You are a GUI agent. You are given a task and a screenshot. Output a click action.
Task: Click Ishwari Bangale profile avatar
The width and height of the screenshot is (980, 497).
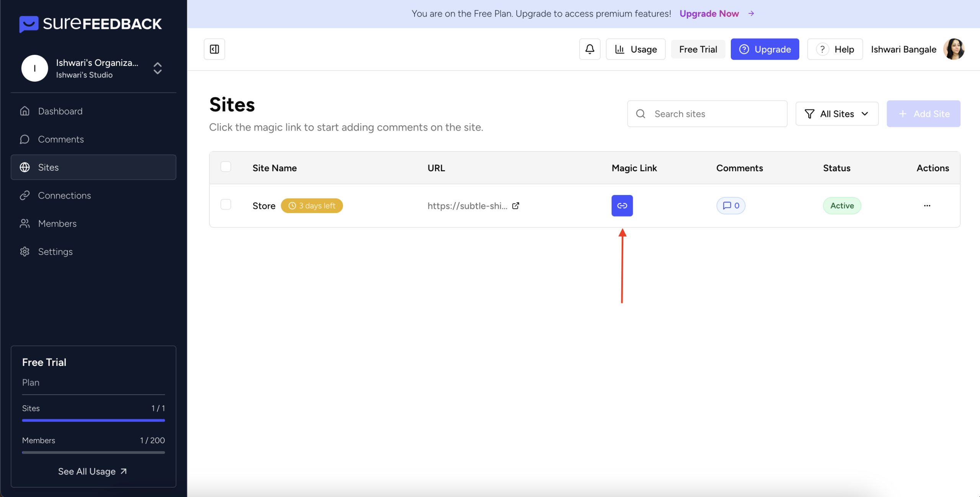click(954, 49)
